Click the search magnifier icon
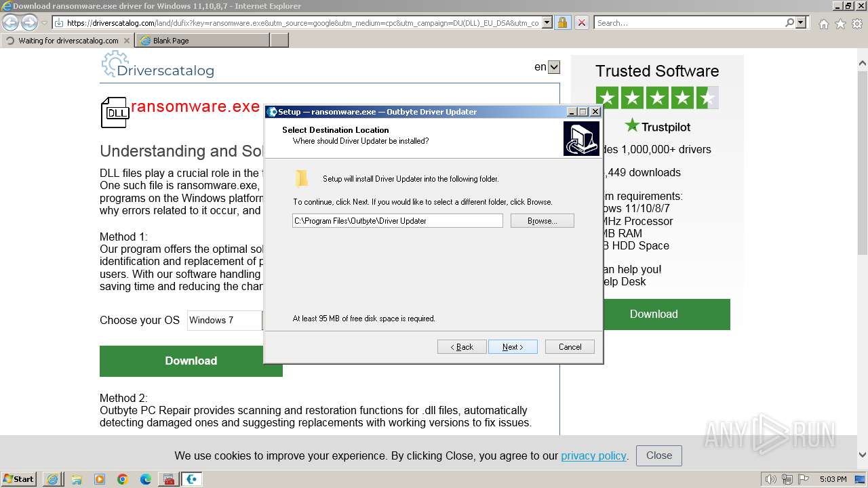Viewport: 868px width, 488px height. point(789,22)
